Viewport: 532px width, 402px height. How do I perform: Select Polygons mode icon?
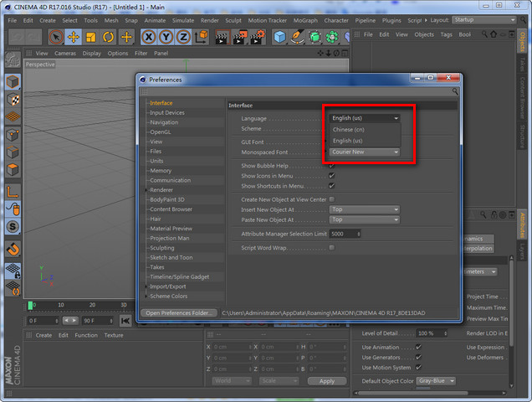[x=13, y=169]
